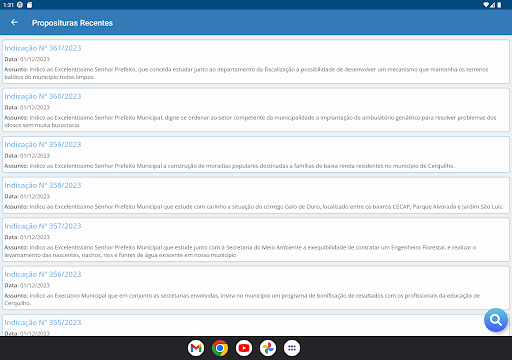The image size is (512, 360).
Task: Go back using the arrow icon
Action: point(14,22)
